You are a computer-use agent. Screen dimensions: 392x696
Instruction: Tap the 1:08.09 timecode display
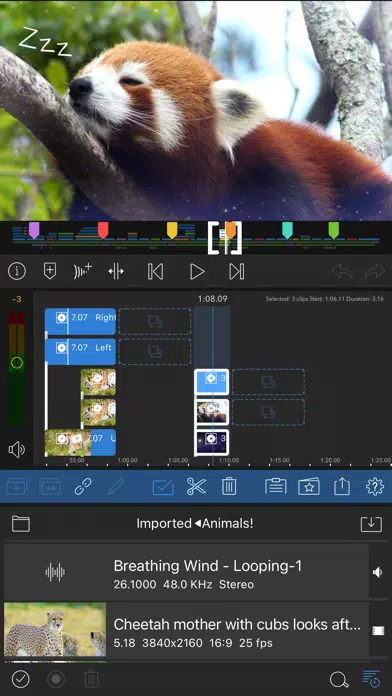212,299
